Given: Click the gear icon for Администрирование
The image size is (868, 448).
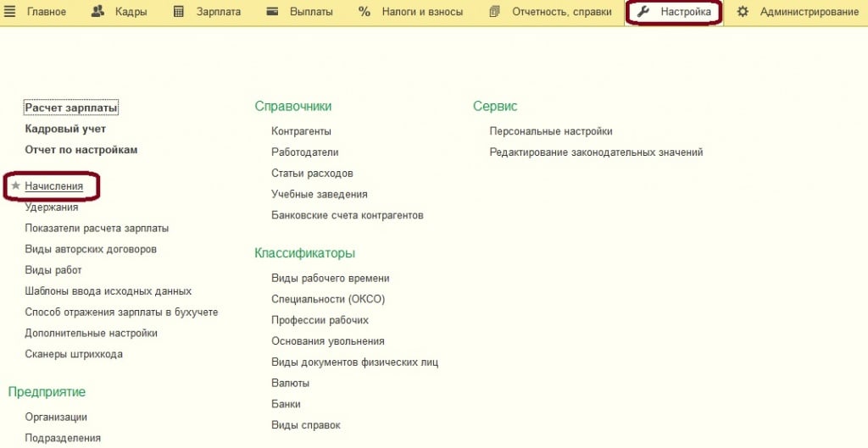Looking at the screenshot, I should [x=743, y=12].
